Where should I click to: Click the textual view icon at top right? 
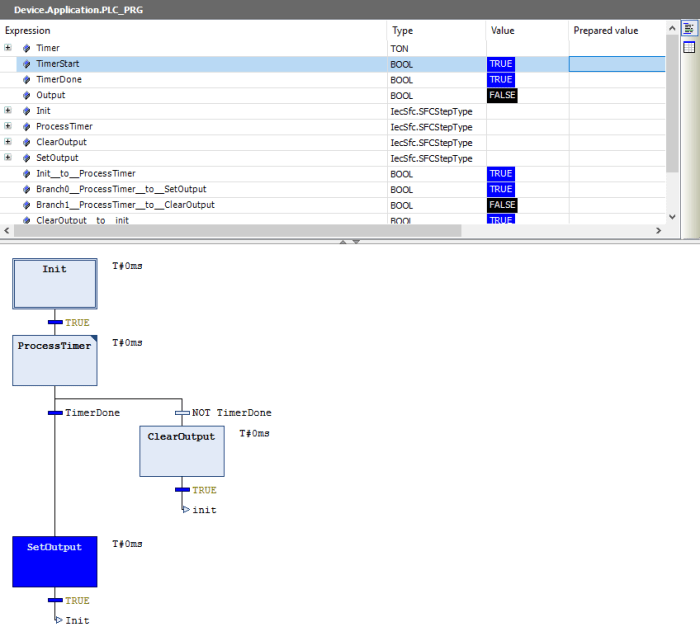(x=689, y=30)
